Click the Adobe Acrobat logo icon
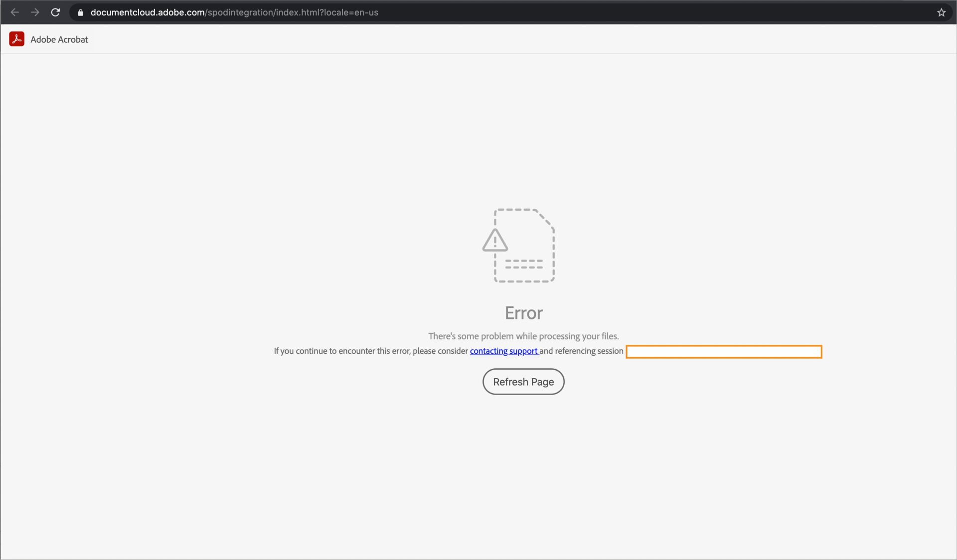This screenshot has height=560, width=957. 16,39
